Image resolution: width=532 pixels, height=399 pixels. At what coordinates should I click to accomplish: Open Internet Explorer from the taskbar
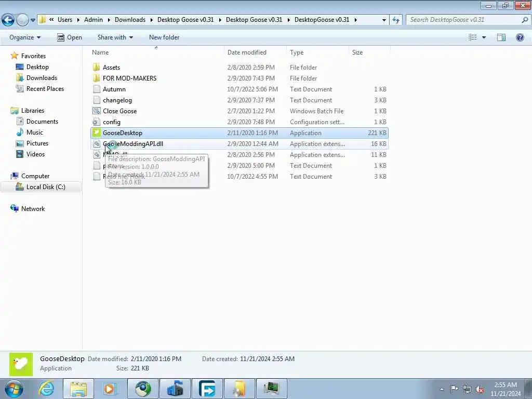tap(46, 389)
